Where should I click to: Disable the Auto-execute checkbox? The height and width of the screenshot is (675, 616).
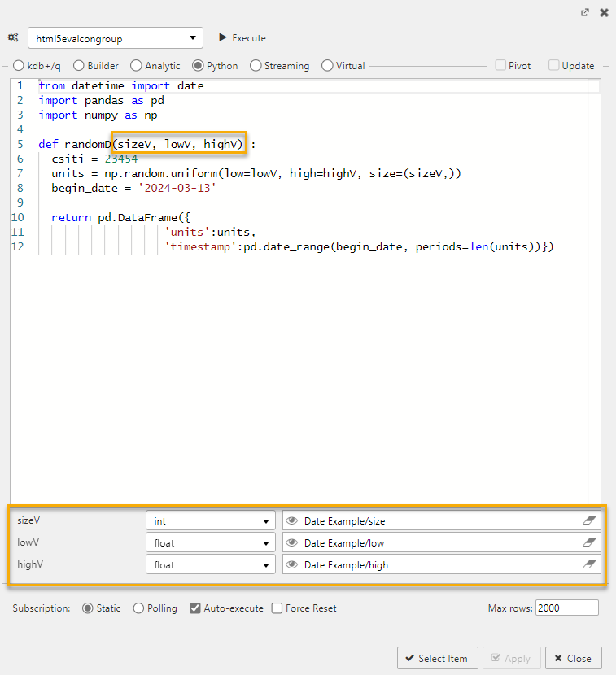195,608
